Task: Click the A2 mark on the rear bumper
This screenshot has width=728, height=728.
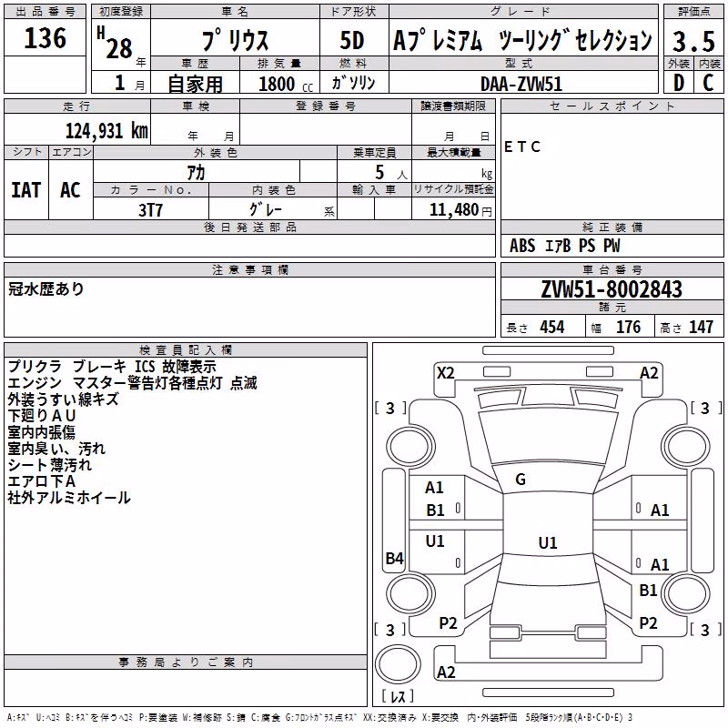Action: 446,672
